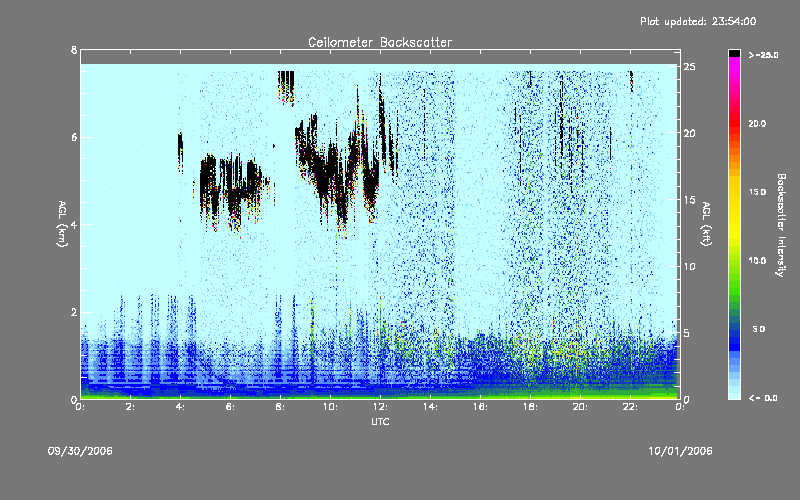
Task: Select the end date "10/01/2006"
Action: click(x=680, y=451)
